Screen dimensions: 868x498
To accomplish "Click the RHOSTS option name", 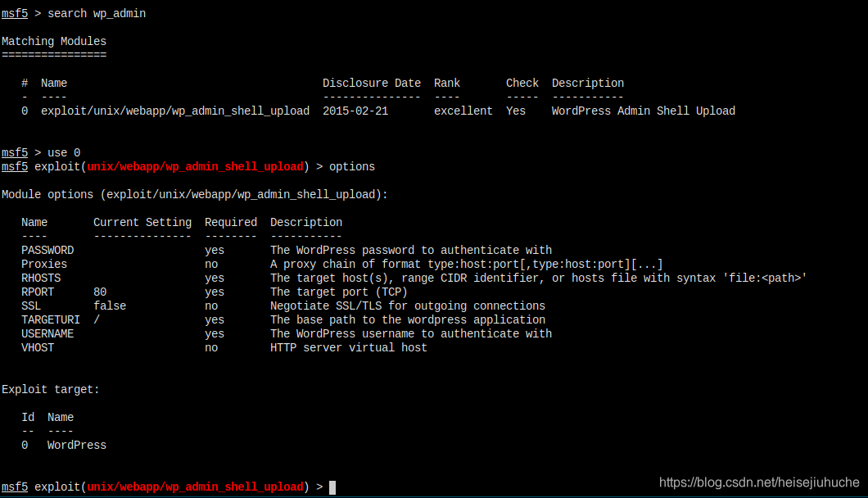I will (41, 278).
